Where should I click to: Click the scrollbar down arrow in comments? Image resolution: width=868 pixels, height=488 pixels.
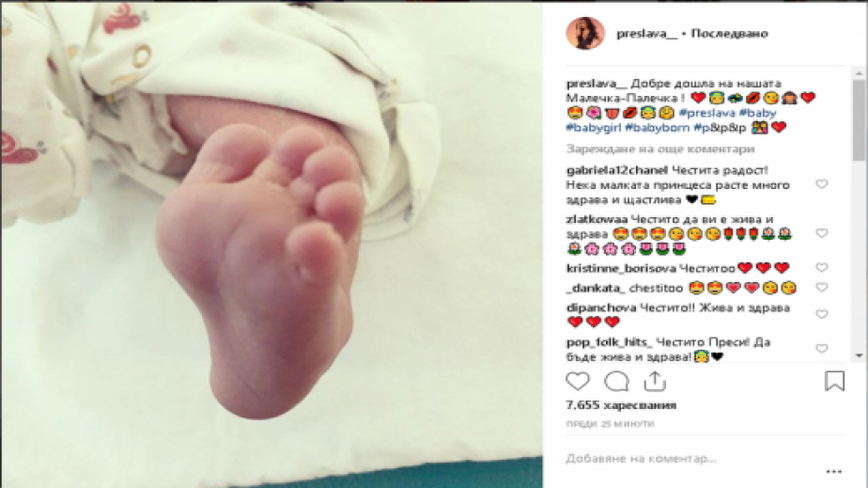(859, 355)
